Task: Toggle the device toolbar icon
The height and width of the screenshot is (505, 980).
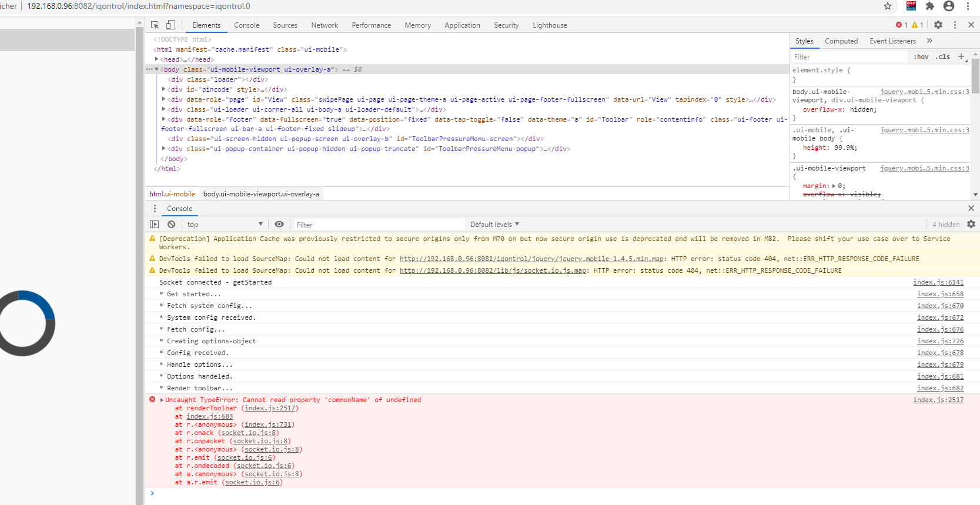Action: 170,25
